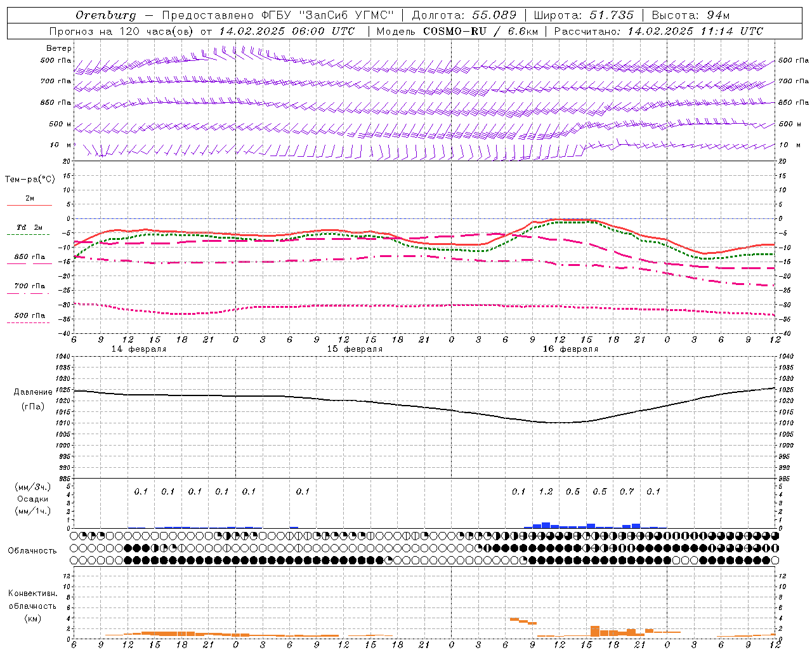Click the '1.2' precipitation amount value

point(546,491)
